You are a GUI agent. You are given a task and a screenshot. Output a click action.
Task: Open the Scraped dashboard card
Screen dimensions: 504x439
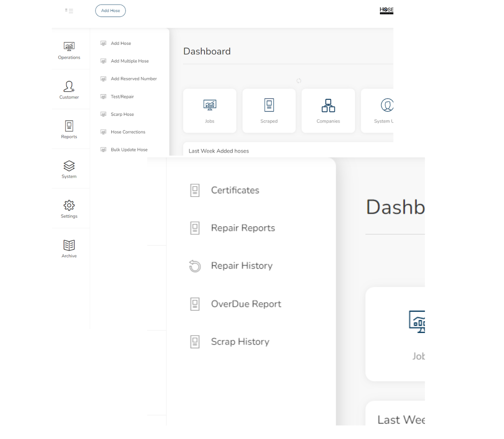[x=269, y=111]
